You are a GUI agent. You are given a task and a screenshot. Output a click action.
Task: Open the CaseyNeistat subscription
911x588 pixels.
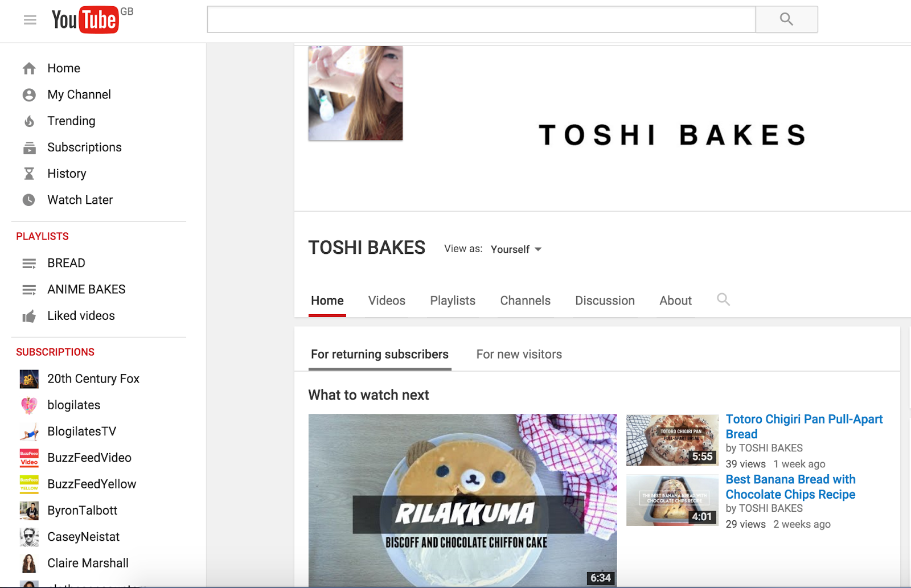(83, 537)
